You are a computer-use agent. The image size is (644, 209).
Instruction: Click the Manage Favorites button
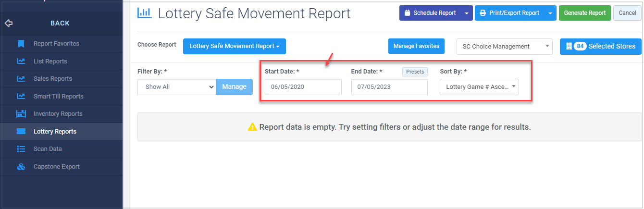point(416,47)
